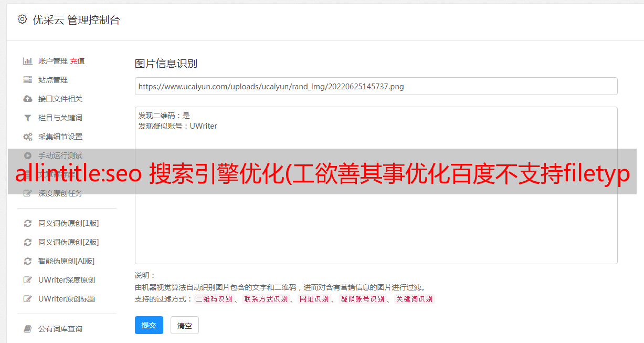Screen dimensions: 644x343
Task: Click inside the recognition results text area
Action: pyautogui.click(x=376, y=185)
